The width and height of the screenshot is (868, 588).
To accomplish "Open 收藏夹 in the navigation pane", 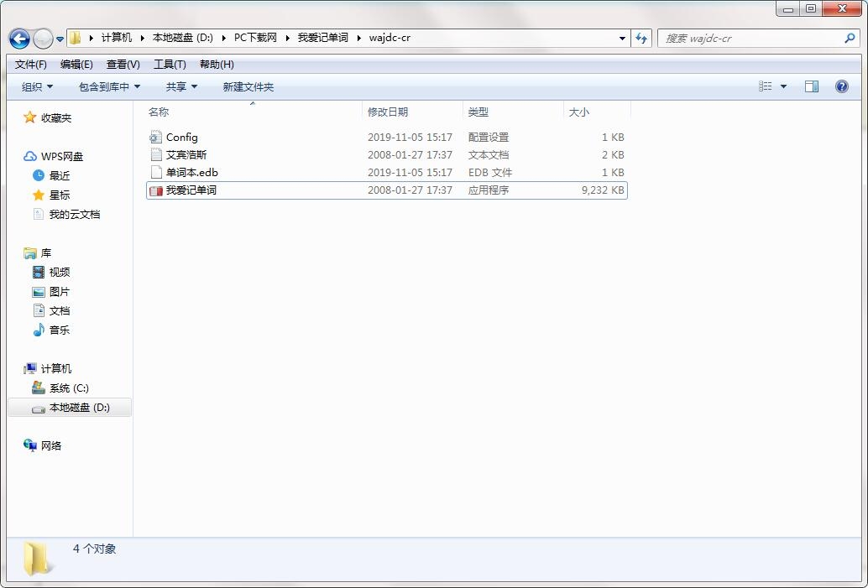I will (x=56, y=117).
